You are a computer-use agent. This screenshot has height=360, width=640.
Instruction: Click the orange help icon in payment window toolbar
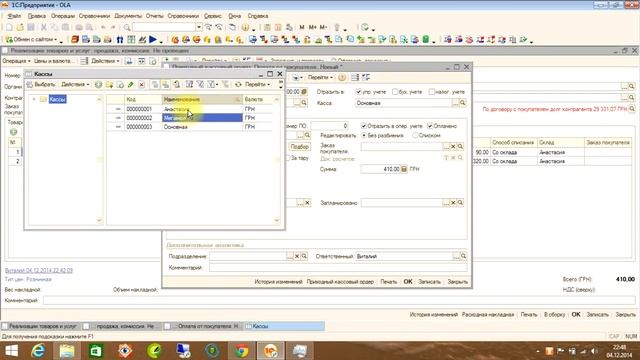[x=342, y=77]
